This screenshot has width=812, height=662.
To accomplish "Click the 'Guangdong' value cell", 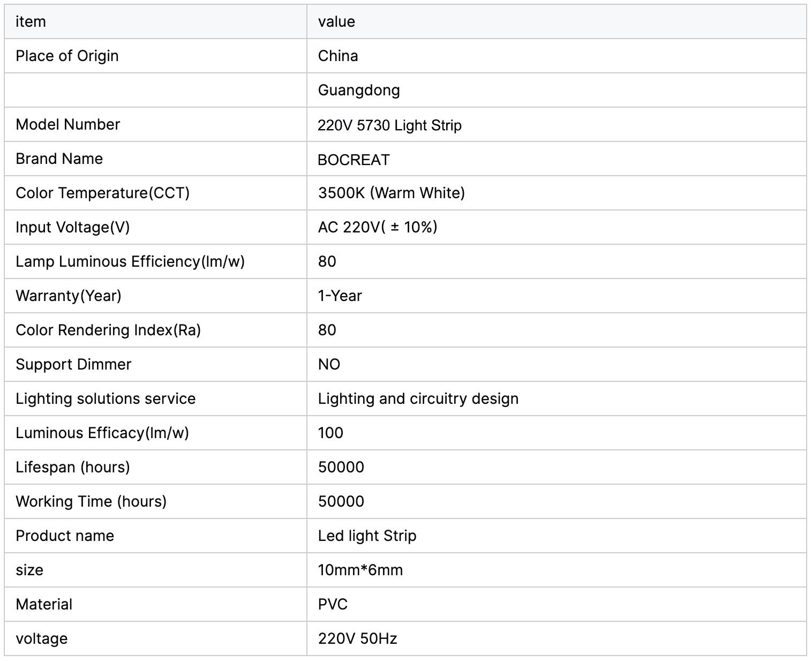I will click(x=359, y=91).
